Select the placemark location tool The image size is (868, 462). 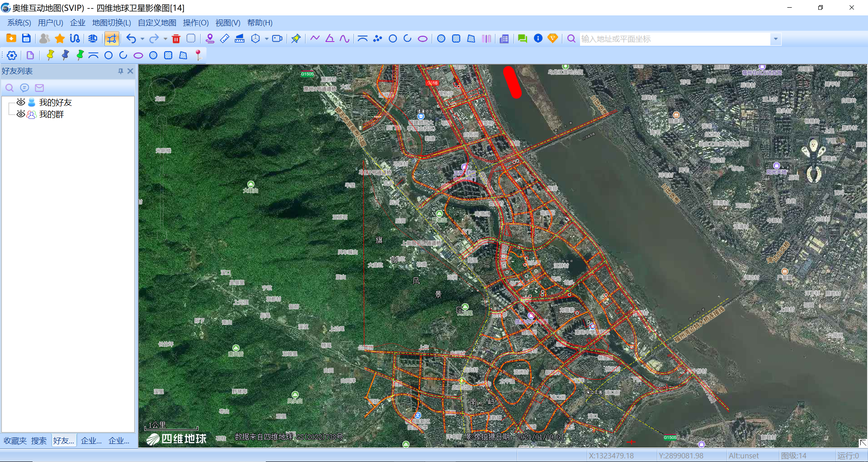tap(209, 38)
